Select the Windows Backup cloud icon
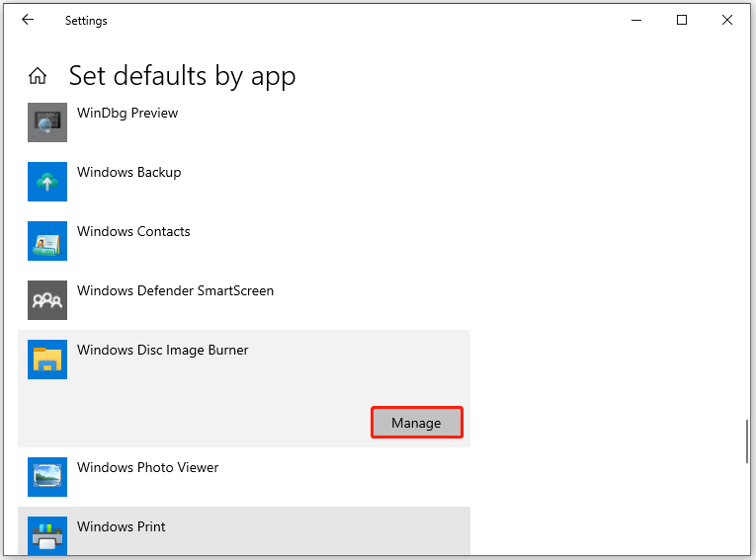756x560 pixels. pyautogui.click(x=47, y=182)
